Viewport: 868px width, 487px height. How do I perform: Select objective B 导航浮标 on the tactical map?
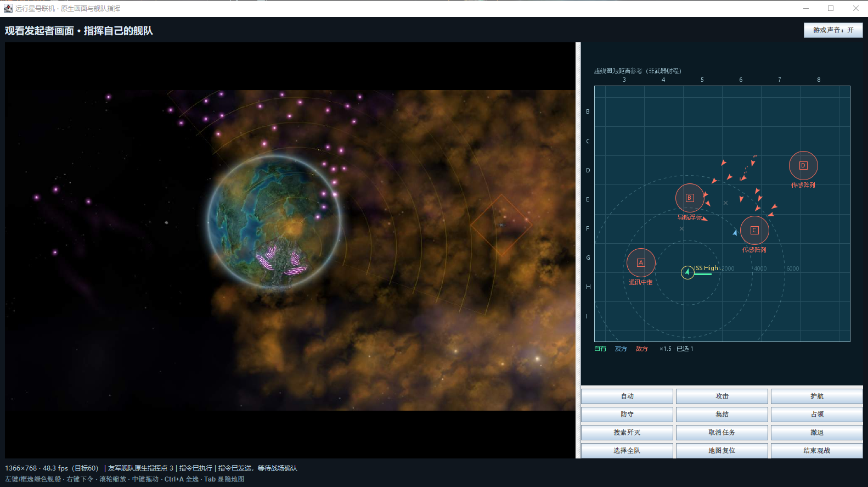point(690,198)
